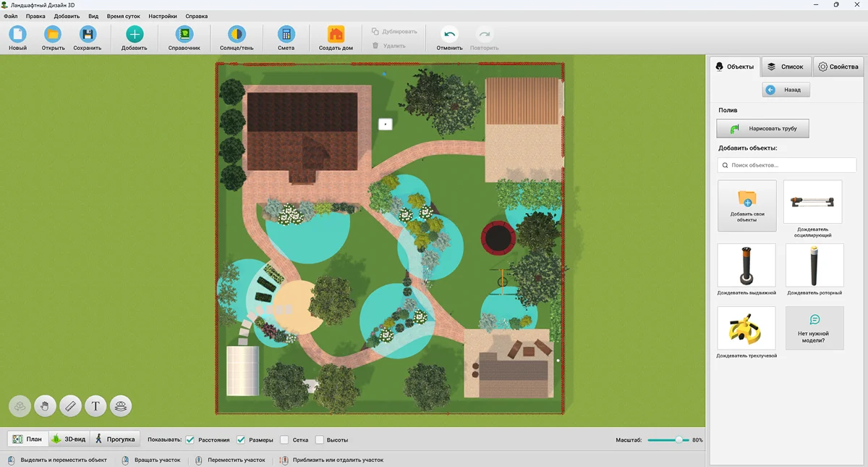Select Дождеватель осциллирующий sprinkler thumbnail
Image resolution: width=868 pixels, height=467 pixels.
(x=812, y=202)
